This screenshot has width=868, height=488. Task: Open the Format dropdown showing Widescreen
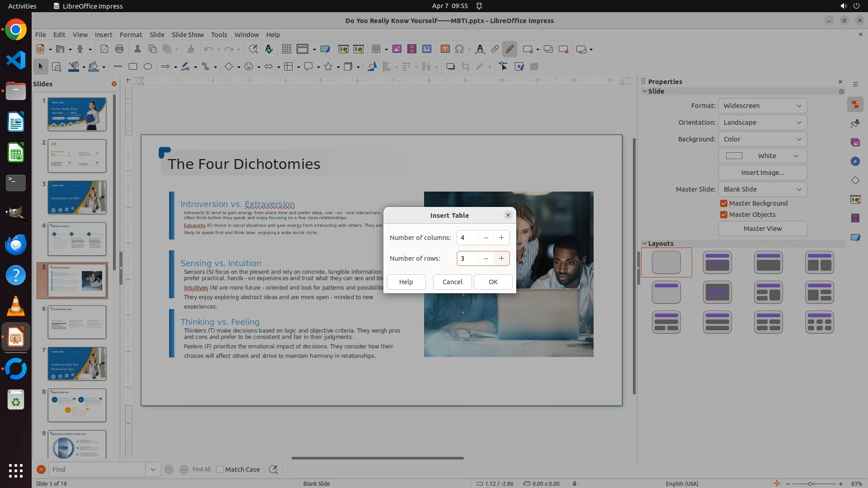(762, 106)
